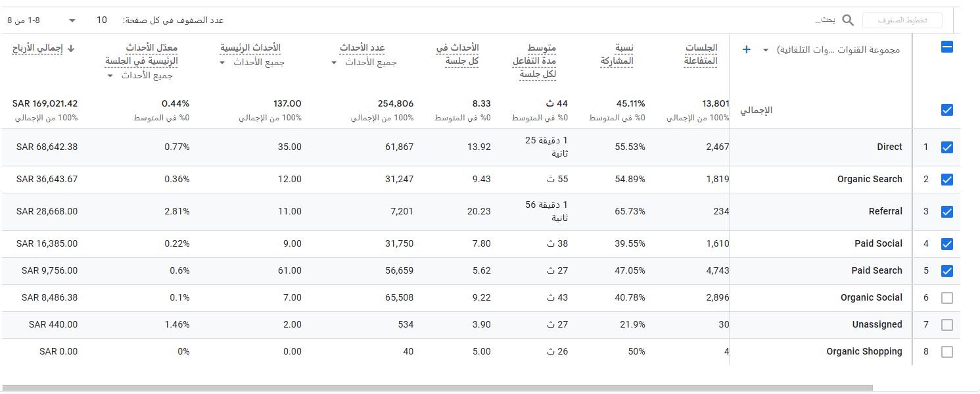
Task: Open جميع الأحداث dropdown under عدد الأحداث
Action: 334,63
